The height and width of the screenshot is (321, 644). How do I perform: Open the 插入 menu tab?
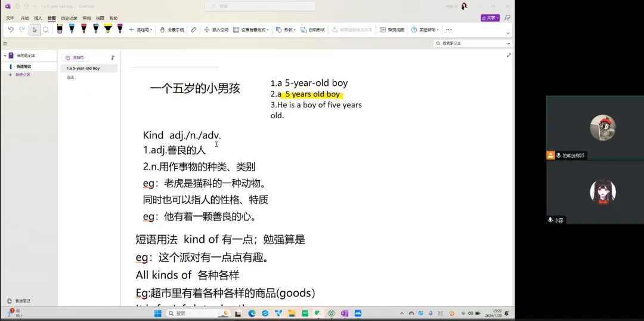pos(38,18)
